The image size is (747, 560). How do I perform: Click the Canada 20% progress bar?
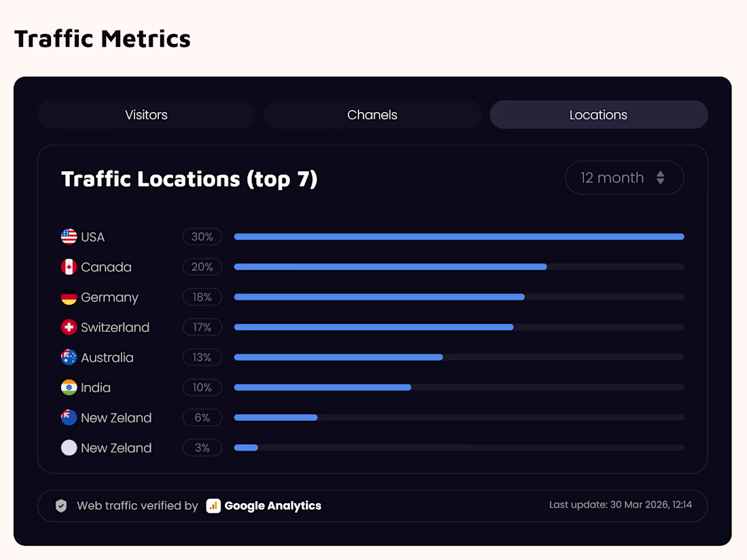(x=459, y=267)
